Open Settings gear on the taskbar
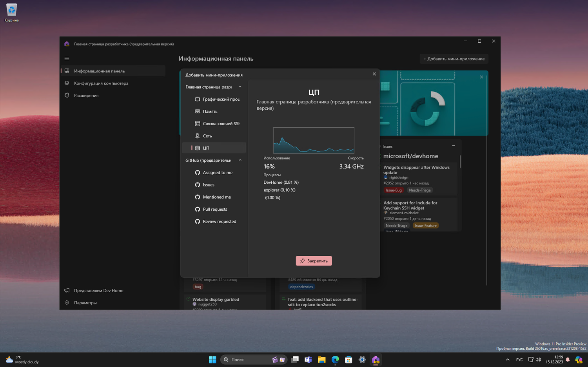The image size is (588, 367). (x=362, y=360)
